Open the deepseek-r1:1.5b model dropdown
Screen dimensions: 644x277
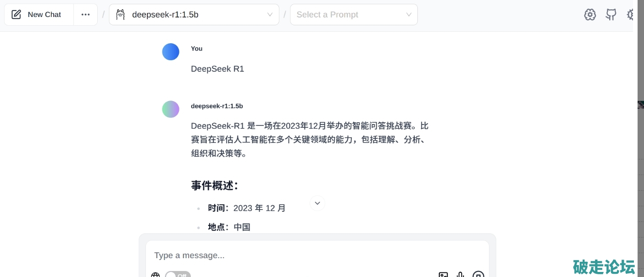pyautogui.click(x=194, y=15)
